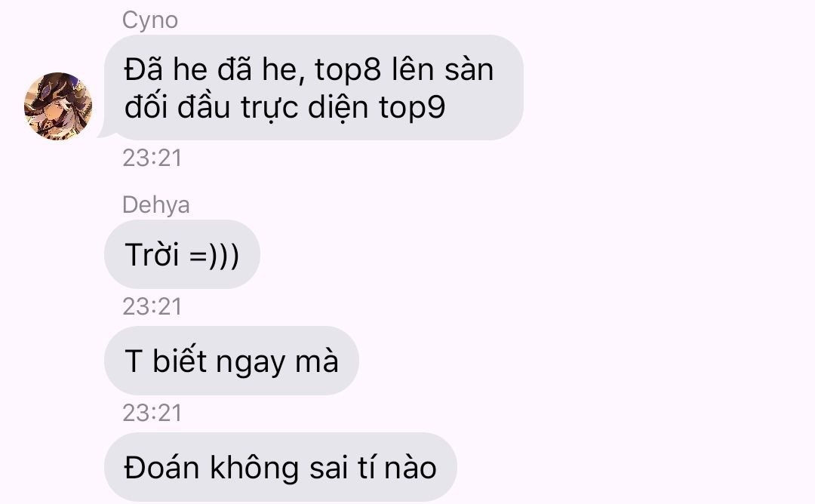Click the word "top9" in Cyno's message

[412, 108]
